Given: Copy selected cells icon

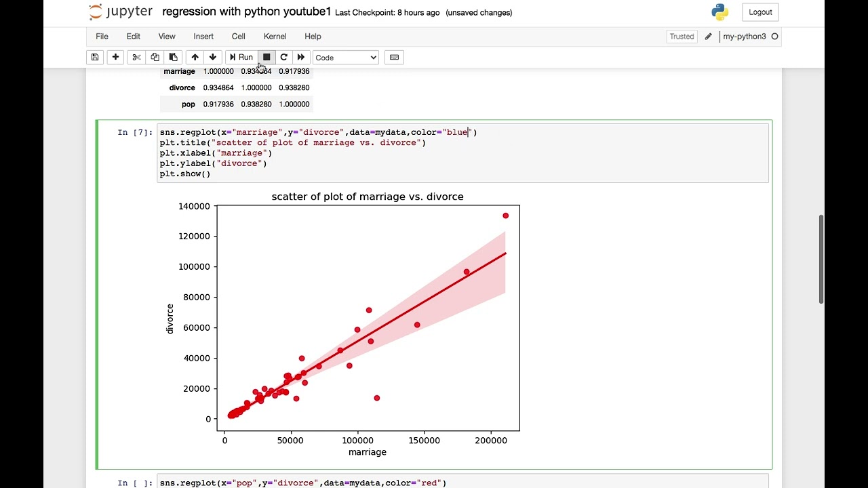Looking at the screenshot, I should (155, 58).
